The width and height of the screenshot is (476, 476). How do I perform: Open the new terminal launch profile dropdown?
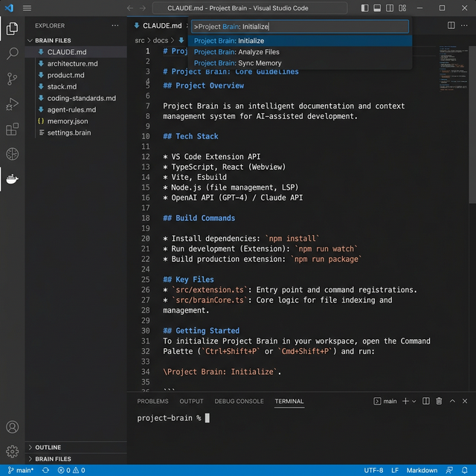tap(414, 402)
